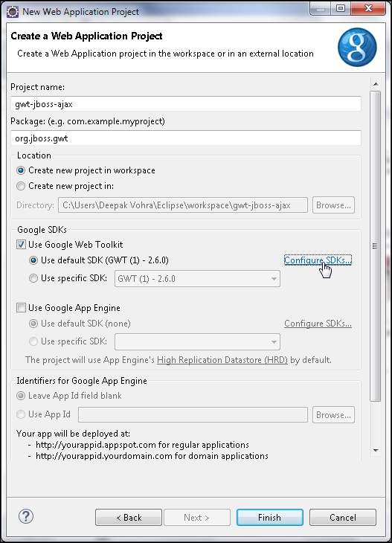Click the yourappid.yourdomain.com deployment line
Image resolution: width=392 pixels, height=543 pixels.
[x=152, y=456]
